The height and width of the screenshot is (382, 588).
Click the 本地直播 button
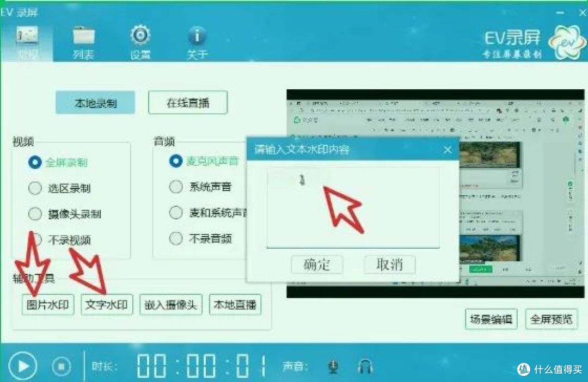(235, 305)
